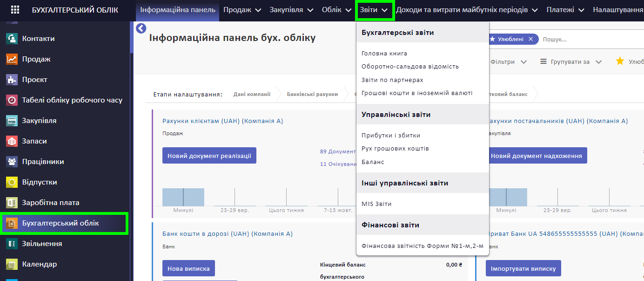Expand the Облік top menu
Image resolution: width=644 pixels, height=281 pixels.
tap(336, 10)
